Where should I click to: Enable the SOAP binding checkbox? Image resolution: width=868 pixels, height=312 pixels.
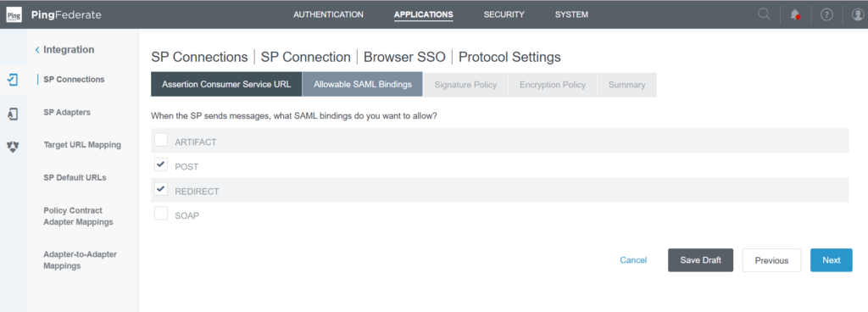click(x=160, y=214)
